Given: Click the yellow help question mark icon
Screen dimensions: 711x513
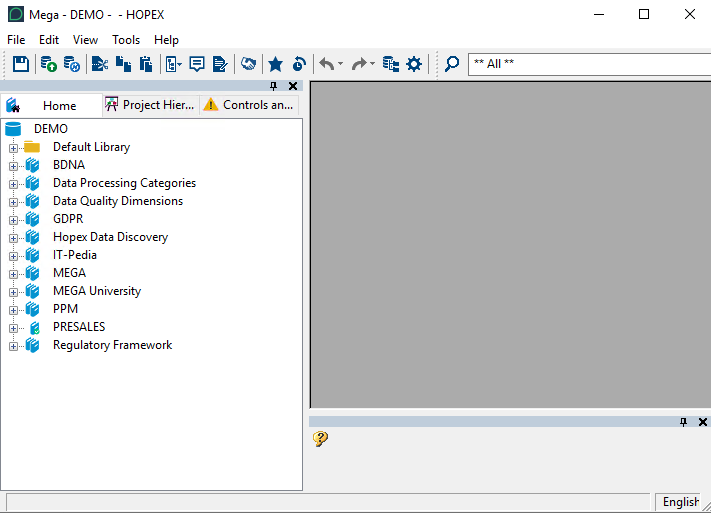Looking at the screenshot, I should coord(320,438).
